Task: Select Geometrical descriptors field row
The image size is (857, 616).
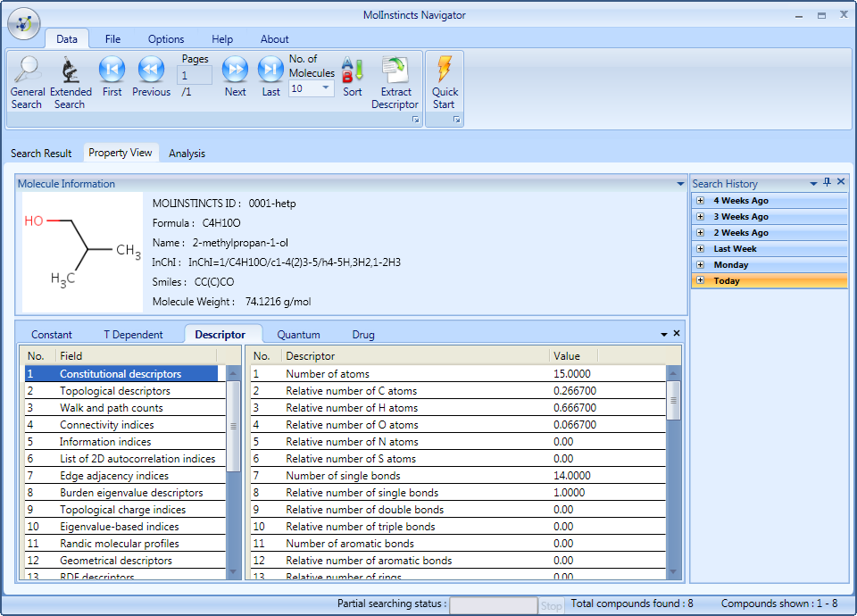Action: click(x=125, y=561)
